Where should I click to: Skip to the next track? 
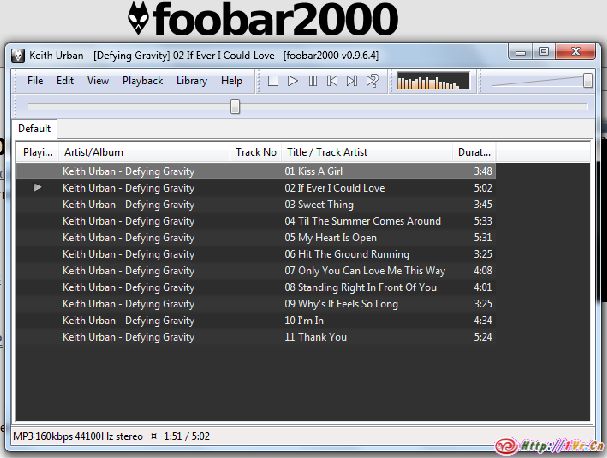tap(351, 81)
